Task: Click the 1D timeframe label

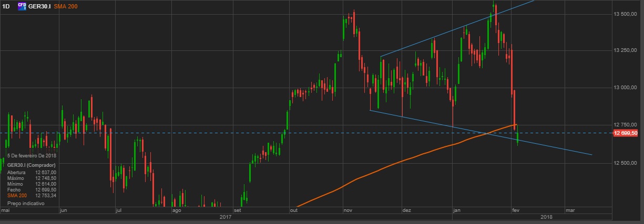Action: click(6, 6)
